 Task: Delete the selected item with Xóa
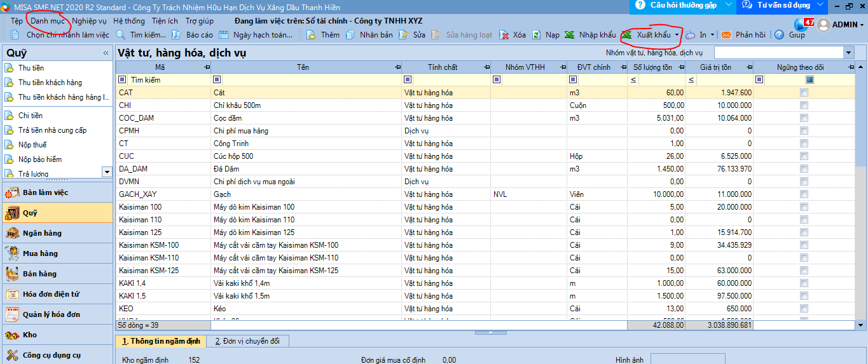(x=512, y=35)
